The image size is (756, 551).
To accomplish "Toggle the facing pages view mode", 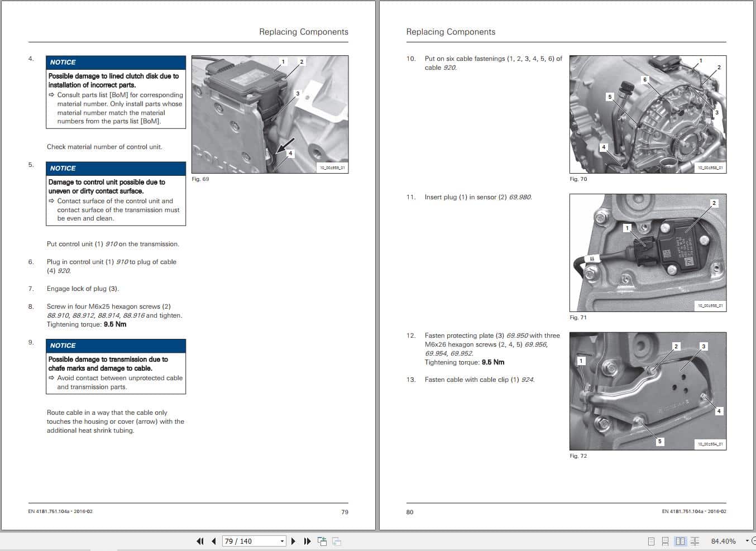I will 680,541.
